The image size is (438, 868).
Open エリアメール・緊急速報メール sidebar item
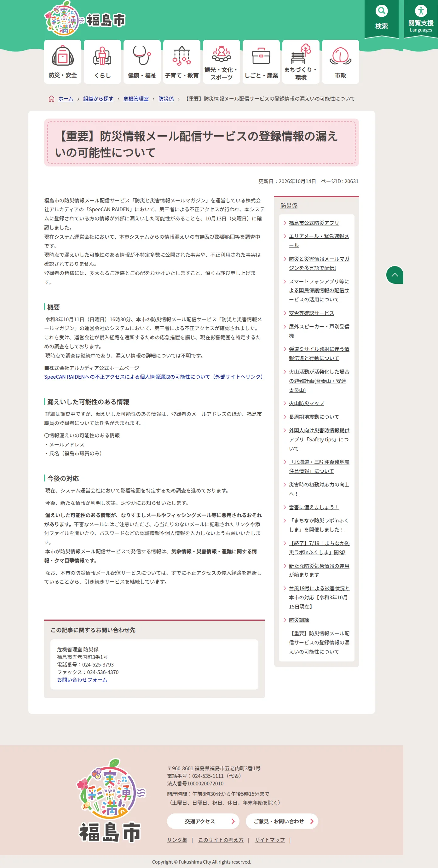[x=319, y=241]
